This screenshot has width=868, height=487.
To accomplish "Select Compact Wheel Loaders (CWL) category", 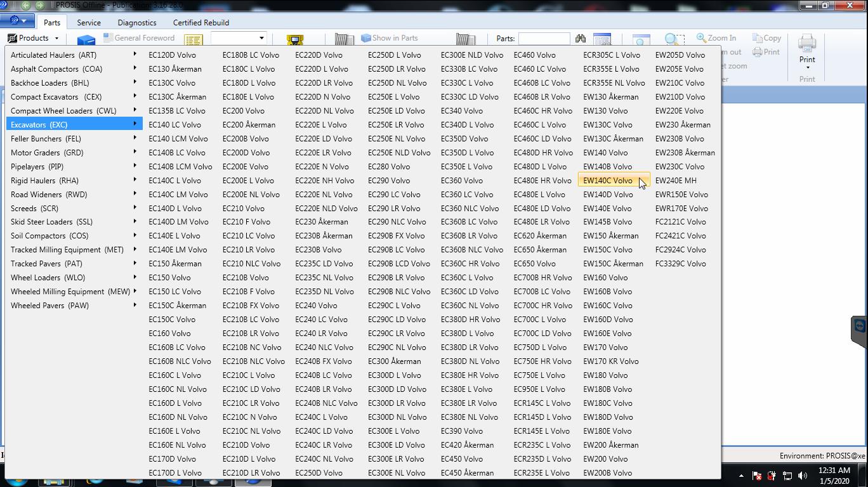I will pyautogui.click(x=74, y=111).
